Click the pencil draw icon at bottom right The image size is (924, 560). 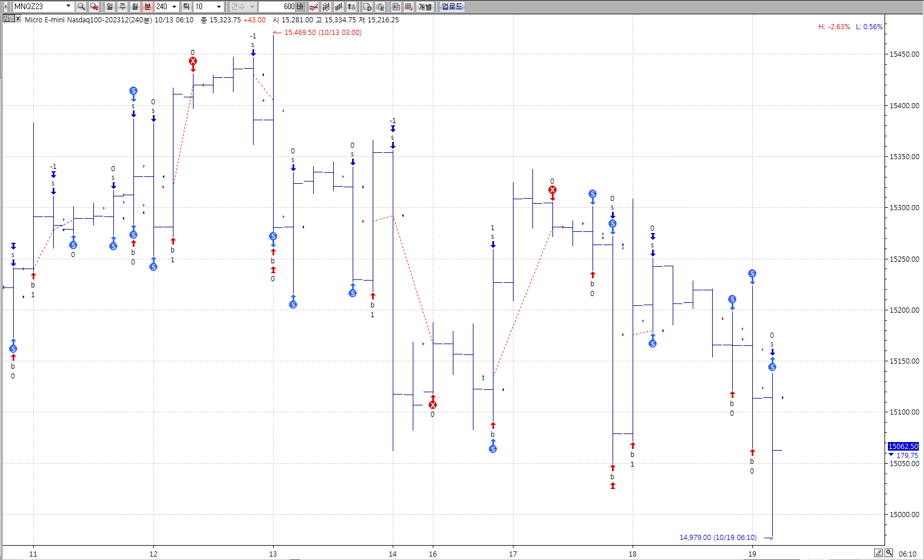878,553
